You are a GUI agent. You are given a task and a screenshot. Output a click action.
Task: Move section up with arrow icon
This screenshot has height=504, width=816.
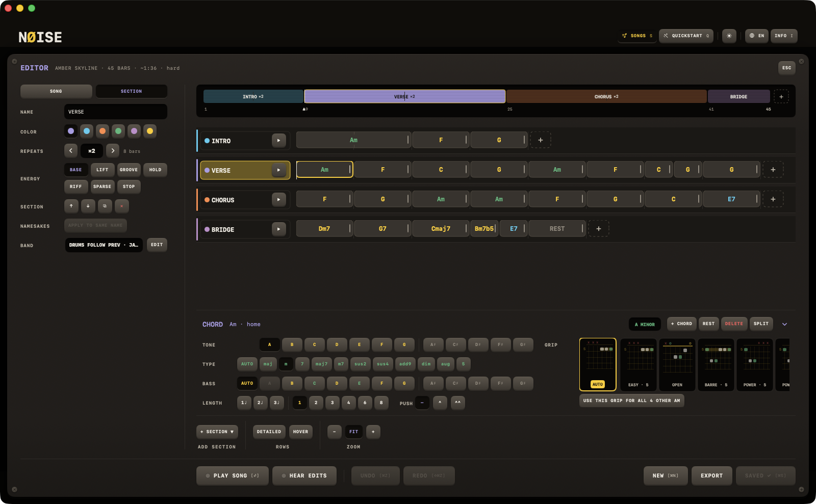71,206
